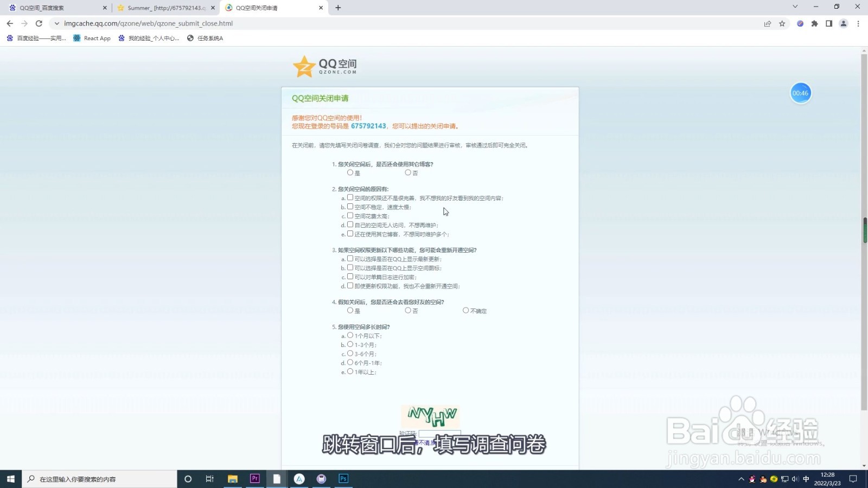Toggle the browser side panel icon
868x488 pixels.
[829, 23]
